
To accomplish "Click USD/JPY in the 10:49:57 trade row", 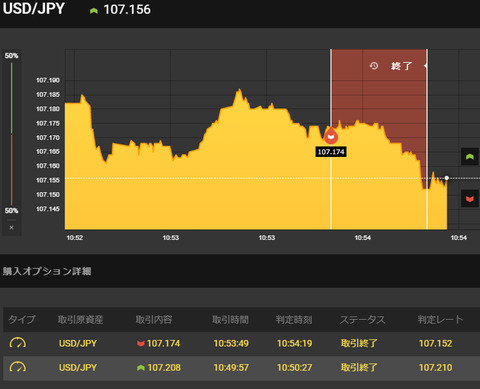I will [x=78, y=368].
